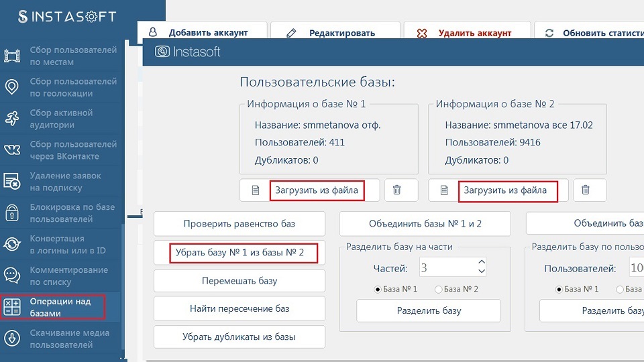Viewport: 644px width, 362px height.
Task: Click the refresh arrows icon on Обновить статистику
Action: coord(549,33)
